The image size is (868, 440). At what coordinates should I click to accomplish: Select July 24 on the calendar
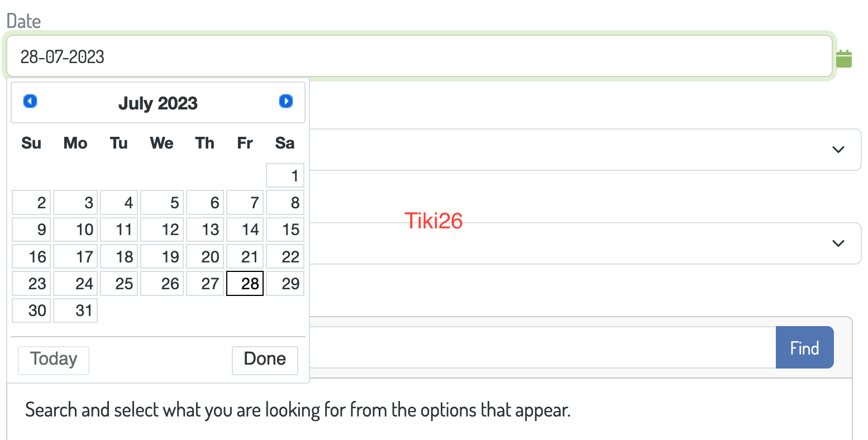[x=75, y=283]
